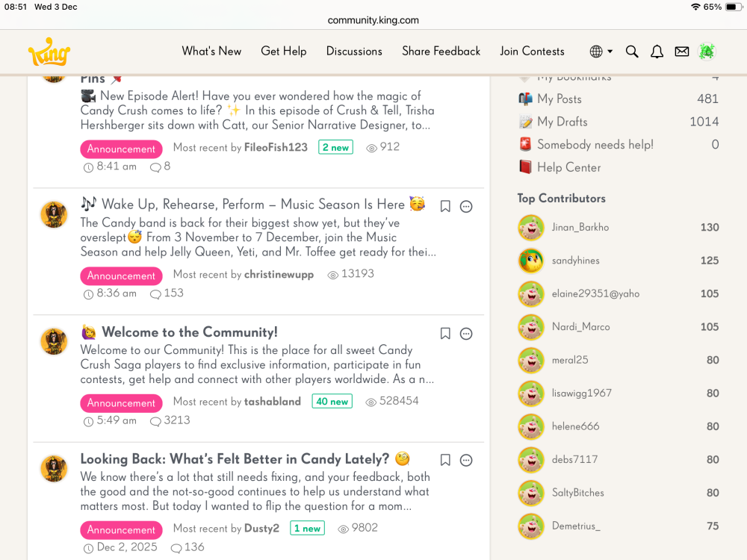747x560 pixels.
Task: Open SaltyBitches avatar in Top Contributors
Action: pos(530,493)
